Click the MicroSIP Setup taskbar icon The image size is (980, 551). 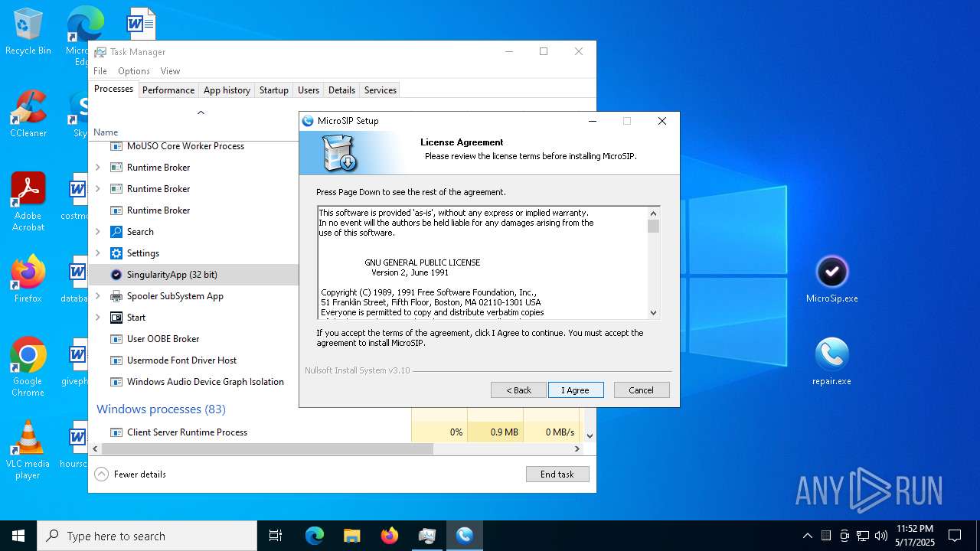click(465, 536)
